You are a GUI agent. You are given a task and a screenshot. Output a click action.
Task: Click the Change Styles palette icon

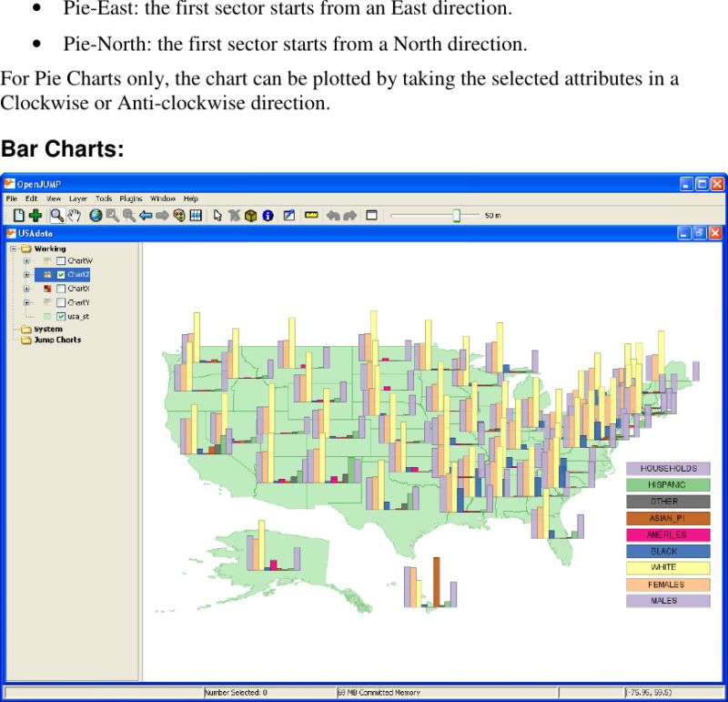click(x=179, y=216)
